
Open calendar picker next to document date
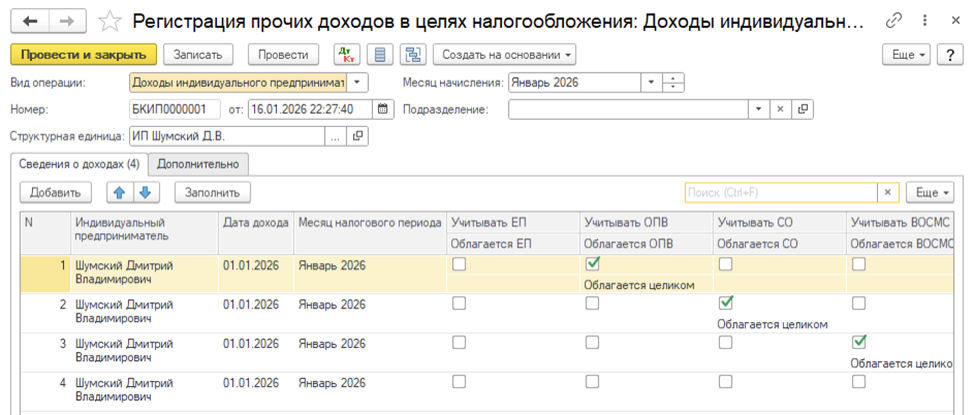tap(383, 109)
